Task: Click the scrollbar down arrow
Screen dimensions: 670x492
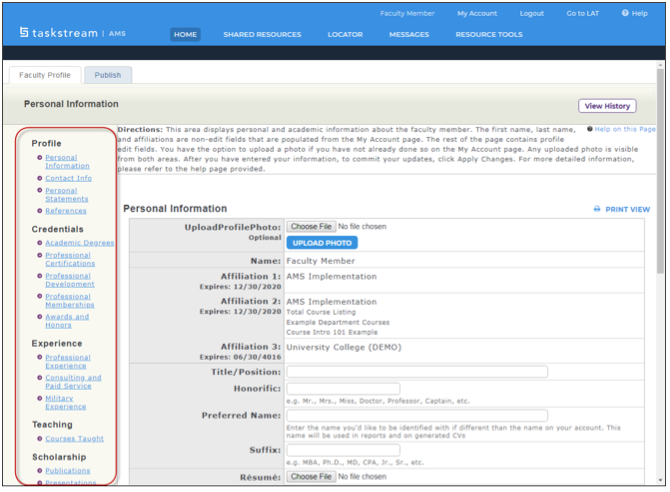Action: [660, 480]
